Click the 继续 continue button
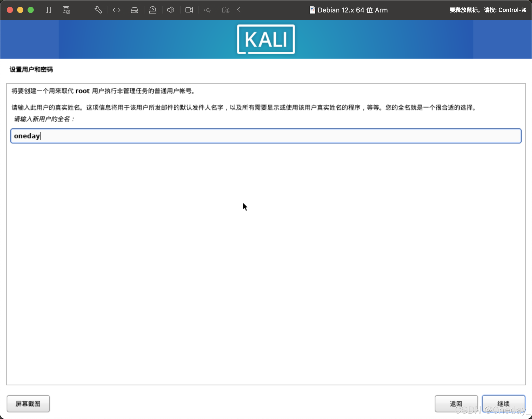The image size is (532, 419). click(503, 403)
